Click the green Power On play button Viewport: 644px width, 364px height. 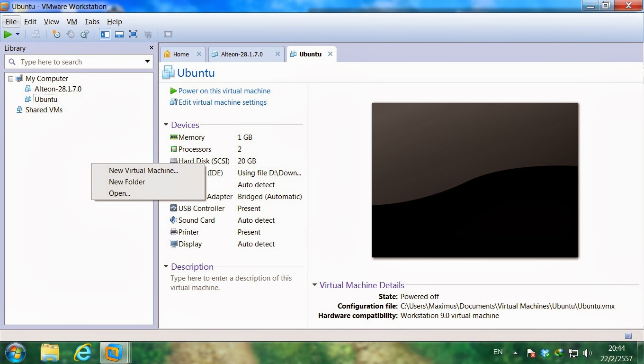(x=8, y=34)
